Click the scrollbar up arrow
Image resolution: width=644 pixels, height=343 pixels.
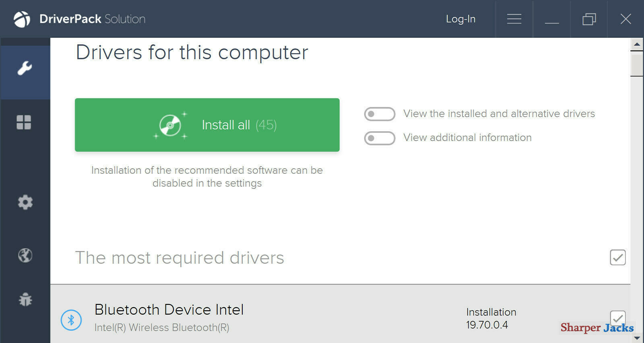637,44
